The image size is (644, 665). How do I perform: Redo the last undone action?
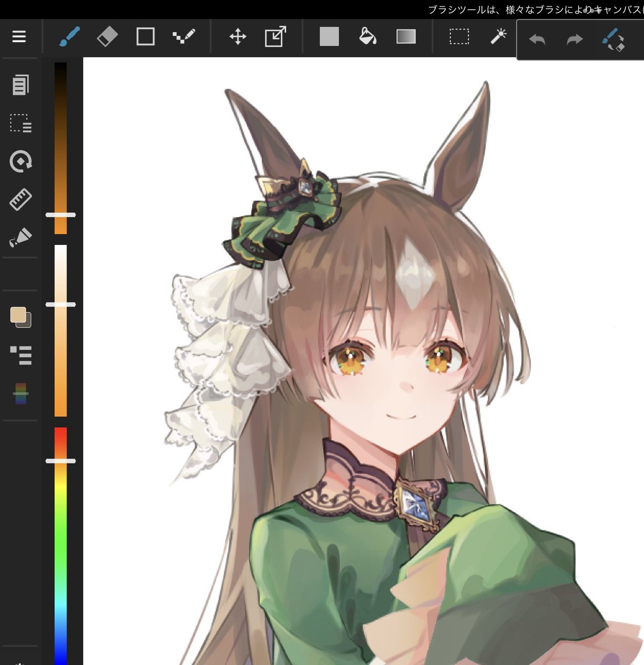click(x=575, y=39)
